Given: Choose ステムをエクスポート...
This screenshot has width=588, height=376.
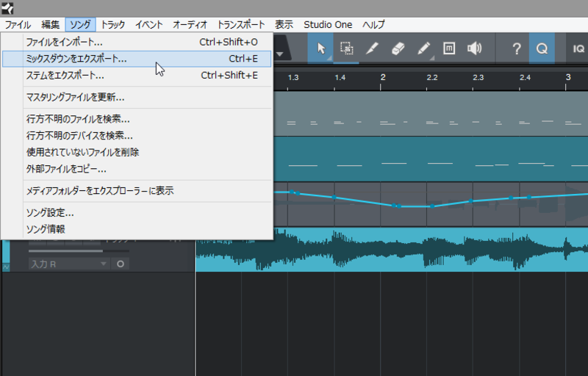Looking at the screenshot, I should 137,76.
